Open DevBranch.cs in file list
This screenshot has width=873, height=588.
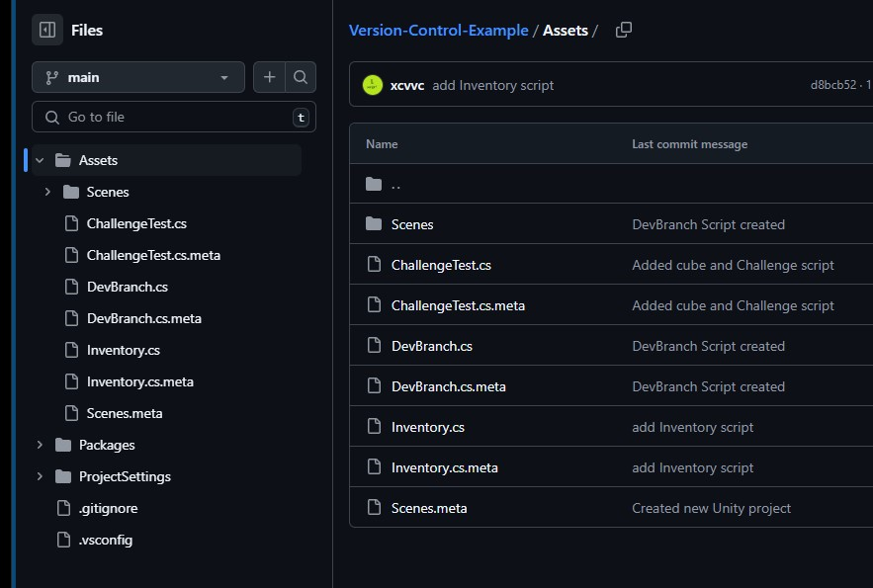pos(431,346)
